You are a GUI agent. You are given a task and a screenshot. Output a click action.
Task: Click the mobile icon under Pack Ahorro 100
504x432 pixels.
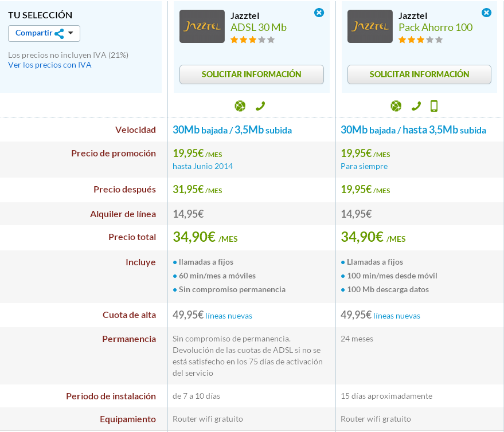(x=434, y=106)
